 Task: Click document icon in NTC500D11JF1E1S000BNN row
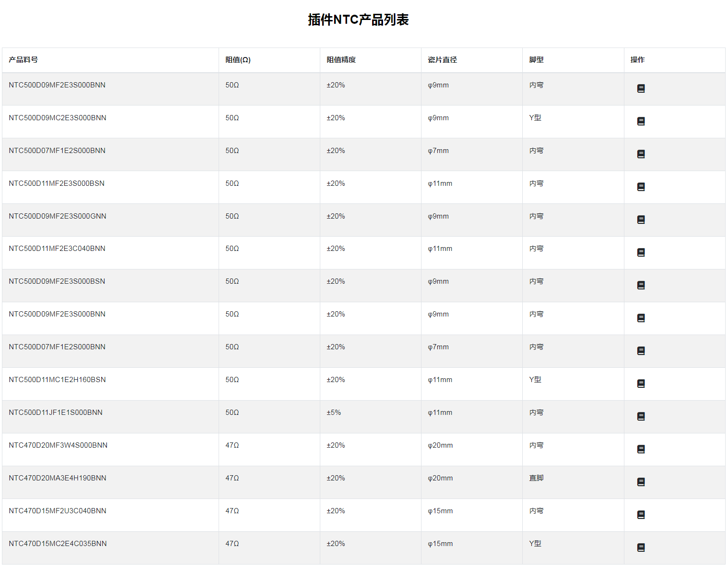(x=641, y=416)
